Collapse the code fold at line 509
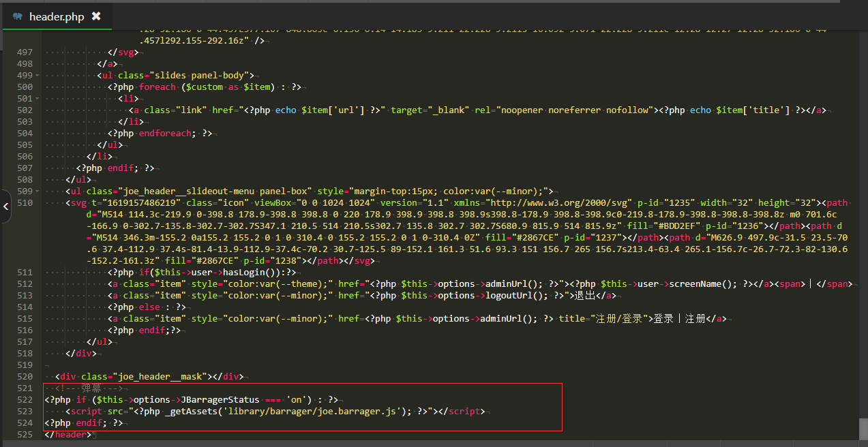The width and height of the screenshot is (868, 447). (37, 191)
